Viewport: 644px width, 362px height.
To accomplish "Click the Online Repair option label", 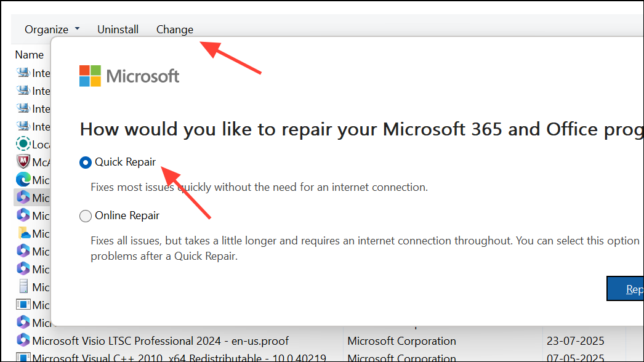I will click(x=127, y=215).
